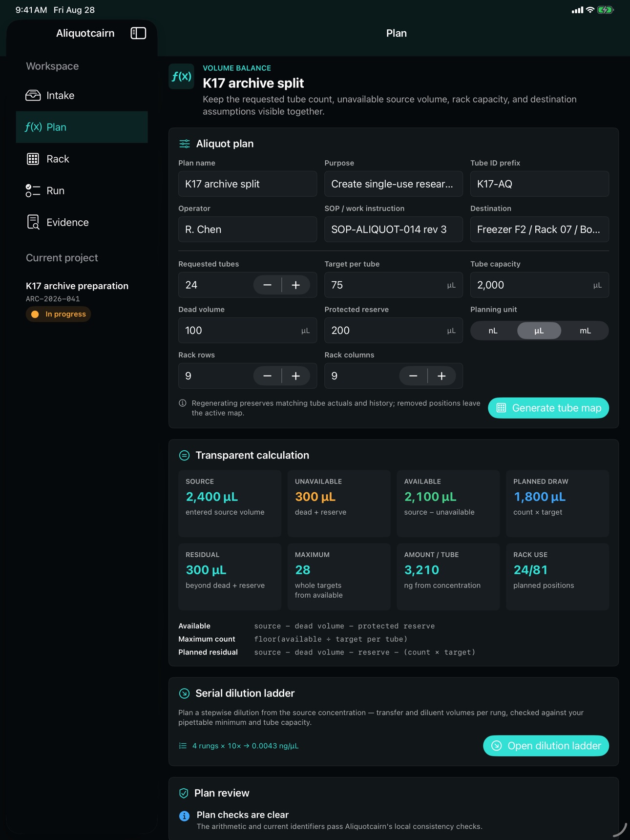Viewport: 630px width, 840px height.
Task: Edit the SOP / work instruction field
Action: coord(394,229)
